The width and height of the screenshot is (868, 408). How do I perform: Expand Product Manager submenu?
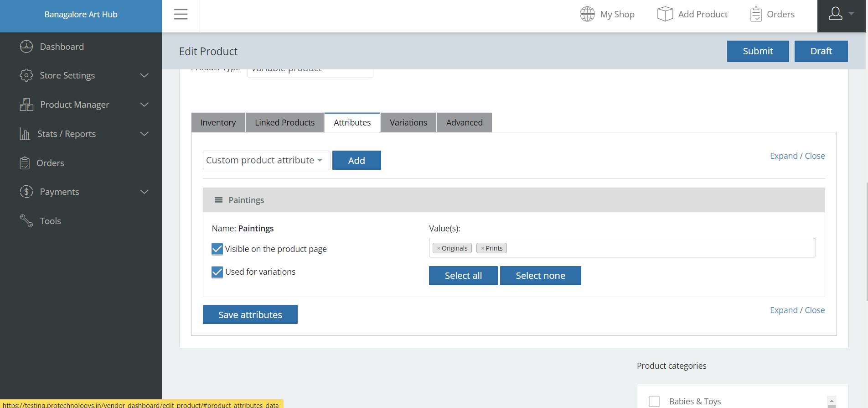pyautogui.click(x=144, y=105)
